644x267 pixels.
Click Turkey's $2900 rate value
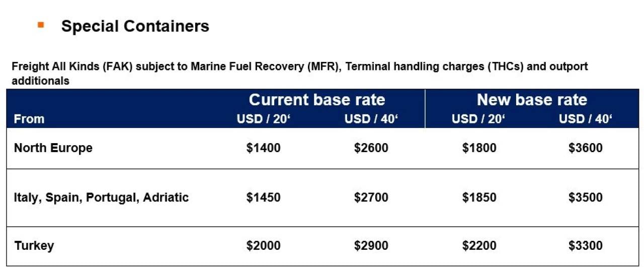point(371,246)
